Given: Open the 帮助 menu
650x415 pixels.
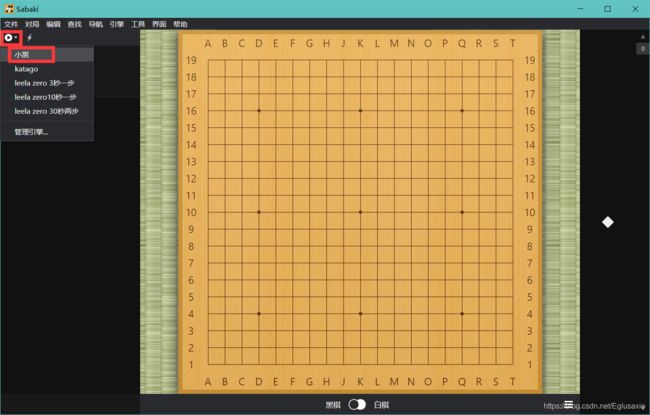Looking at the screenshot, I should pos(180,23).
